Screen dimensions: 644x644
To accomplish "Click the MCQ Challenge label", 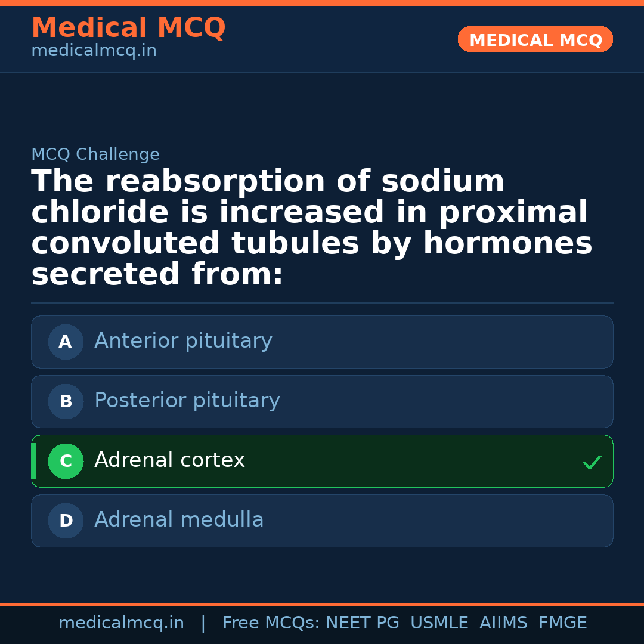I will (95, 154).
